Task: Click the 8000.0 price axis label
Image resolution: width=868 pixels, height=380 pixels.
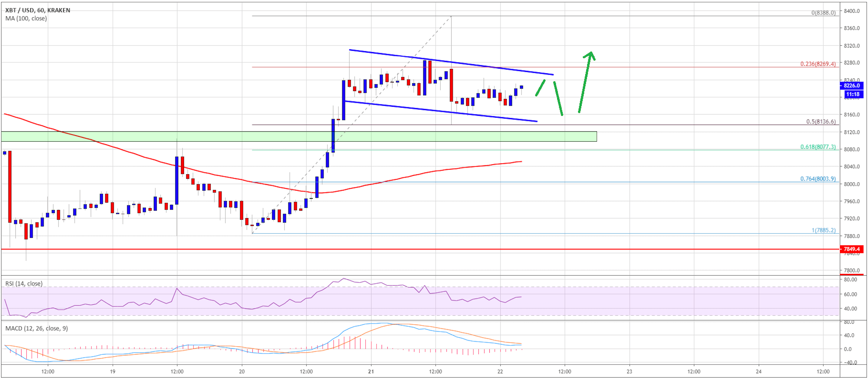Action: (x=852, y=184)
